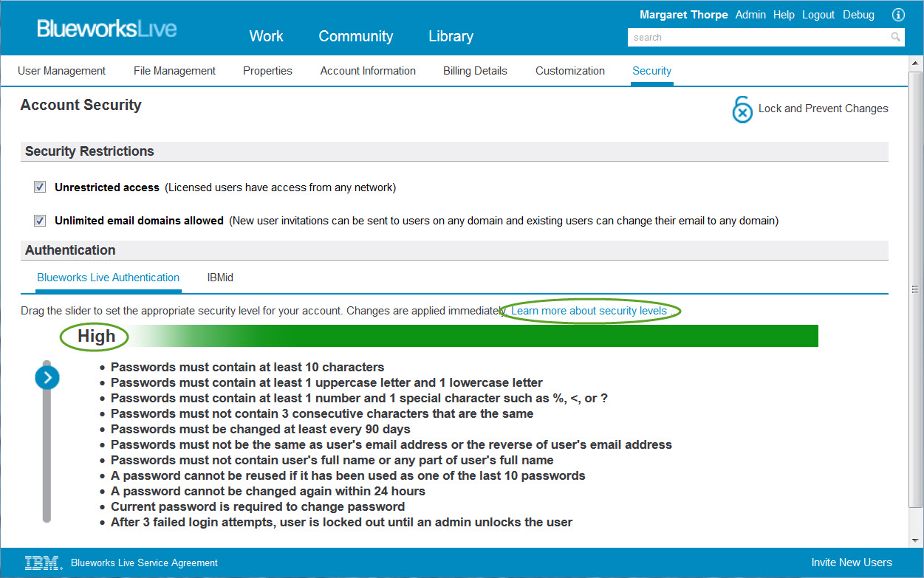Screen dimensions: 924x578
Task: Open the Help link
Action: (784, 15)
